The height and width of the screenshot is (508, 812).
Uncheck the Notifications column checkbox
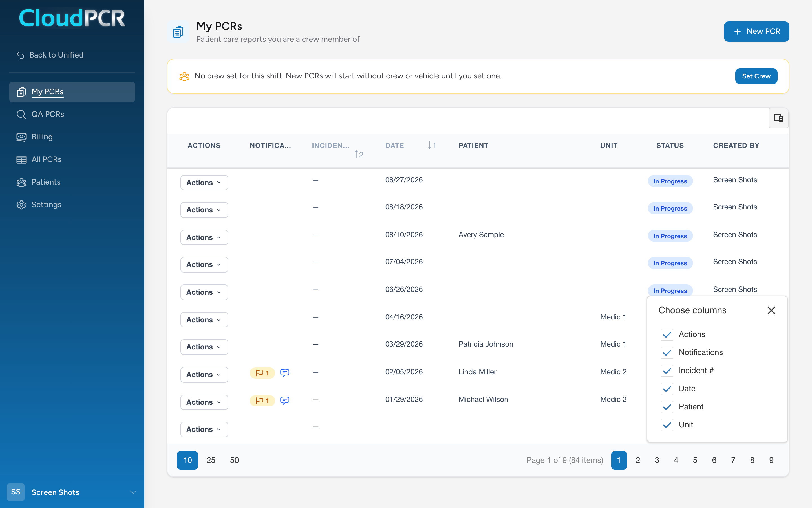(x=667, y=352)
